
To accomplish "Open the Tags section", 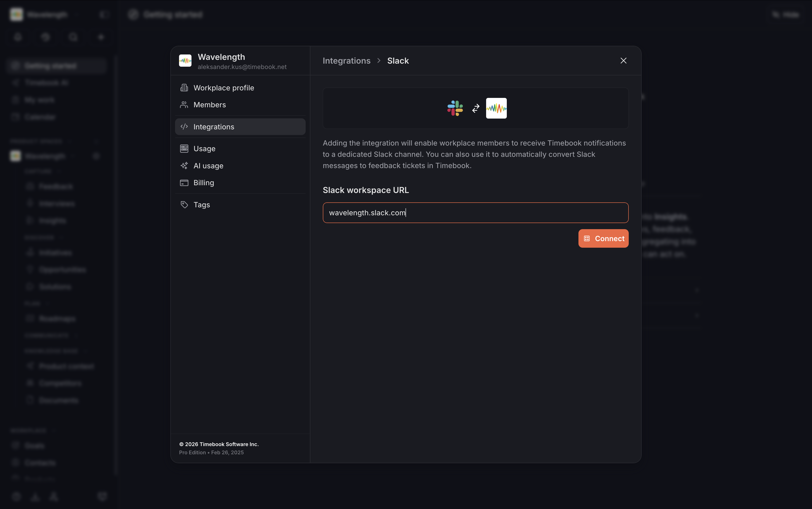I will (240, 205).
